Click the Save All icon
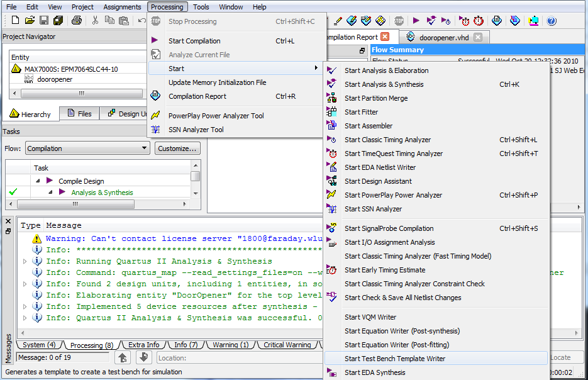 pyautogui.click(x=58, y=20)
